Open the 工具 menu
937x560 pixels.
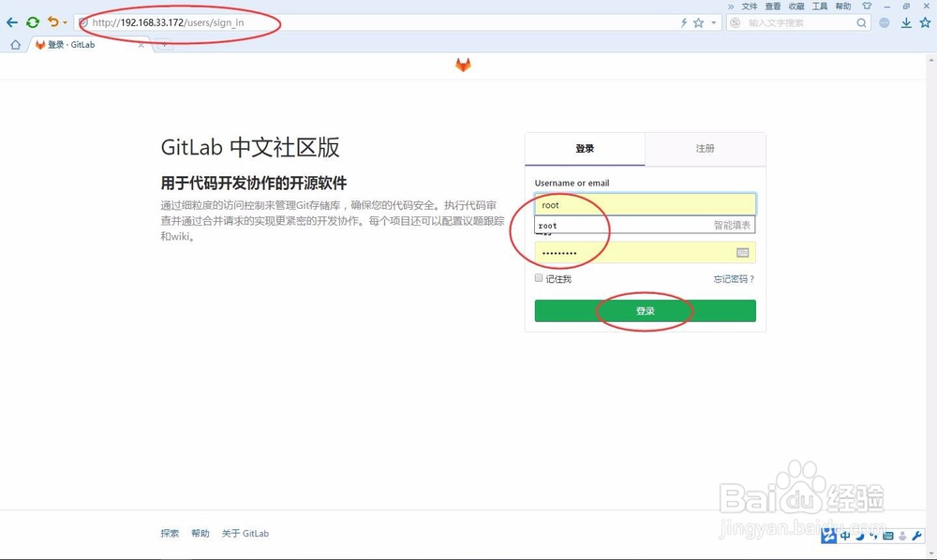pos(820,7)
